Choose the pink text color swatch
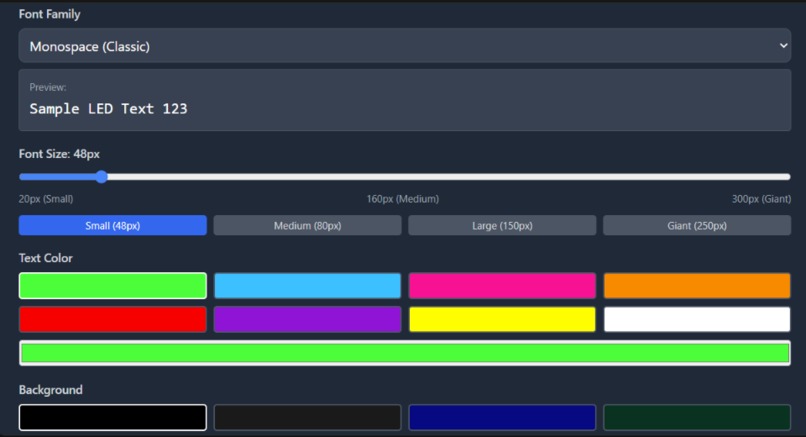 coord(502,285)
